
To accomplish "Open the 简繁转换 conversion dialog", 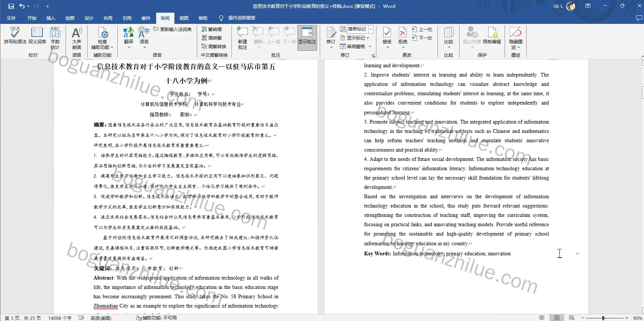I will [x=214, y=46].
